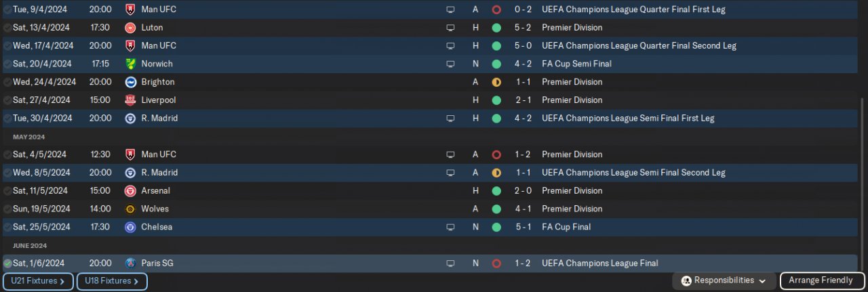Click Brighton club badge icon
868x292 pixels.
(130, 82)
